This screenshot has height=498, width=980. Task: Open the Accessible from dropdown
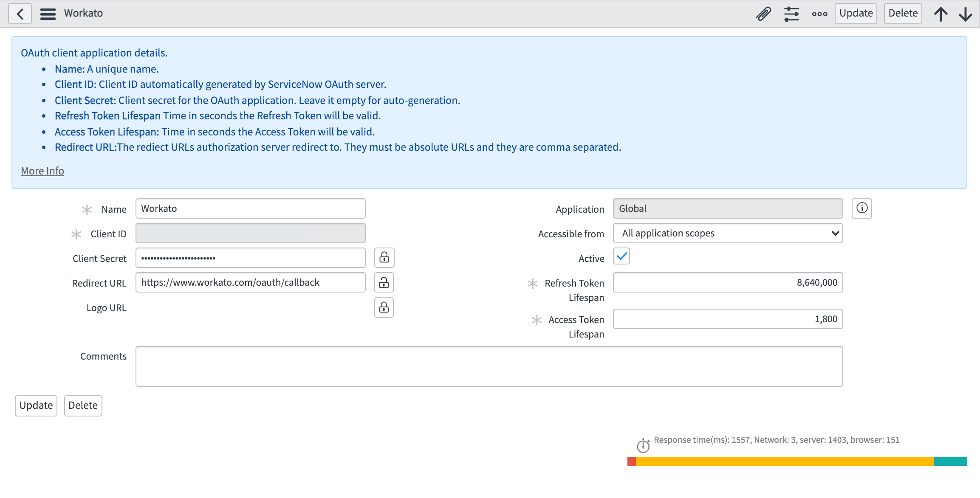(727, 233)
